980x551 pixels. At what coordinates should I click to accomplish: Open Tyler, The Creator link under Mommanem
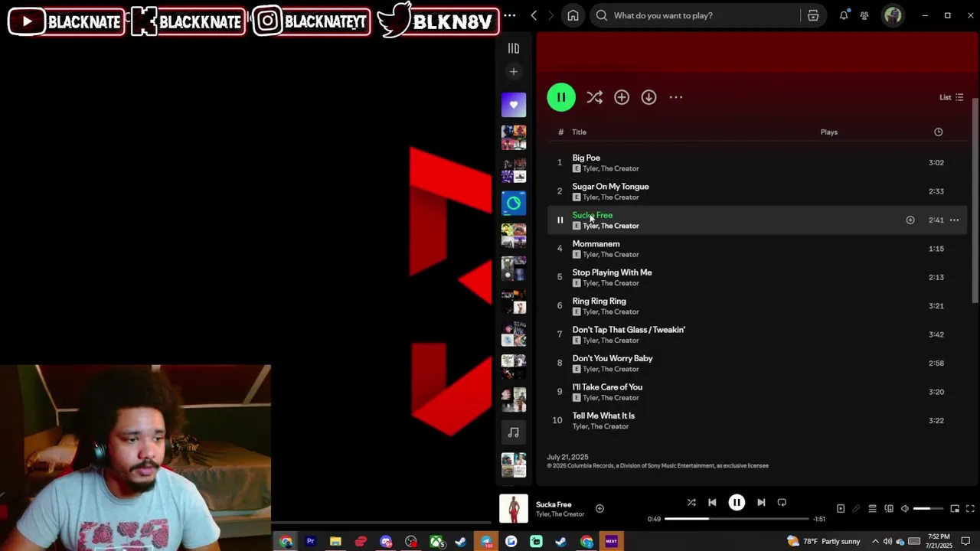[611, 255]
